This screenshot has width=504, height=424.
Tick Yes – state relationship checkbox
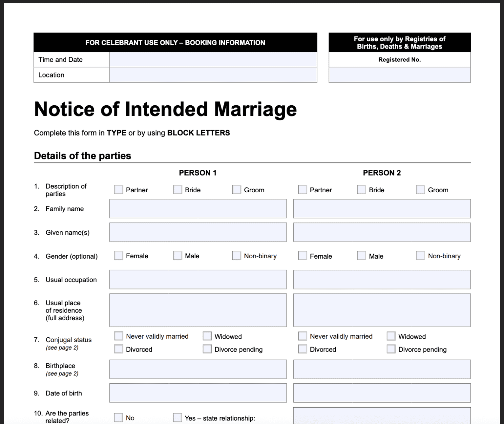(178, 417)
